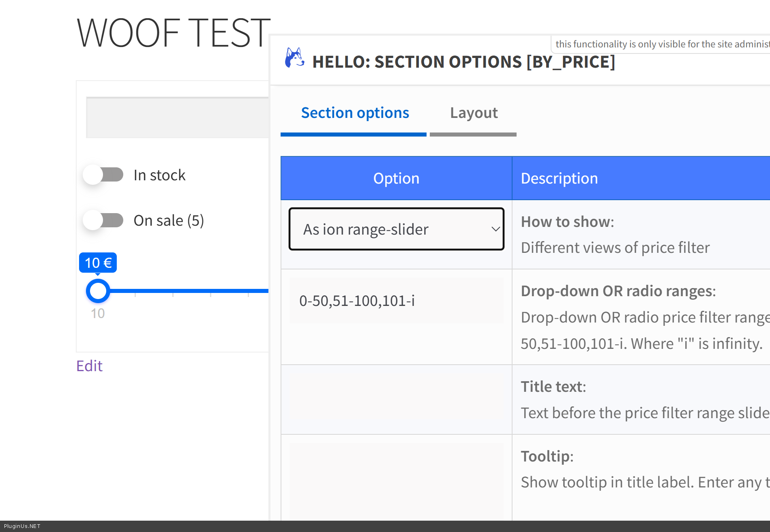Focus the 0-50,51-100,101-i ranges input field
The width and height of the screenshot is (770, 532).
coord(396,301)
